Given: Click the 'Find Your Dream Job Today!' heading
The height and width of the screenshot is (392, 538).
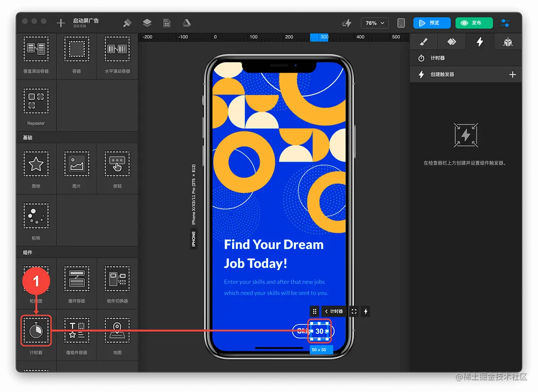Looking at the screenshot, I should click(274, 254).
